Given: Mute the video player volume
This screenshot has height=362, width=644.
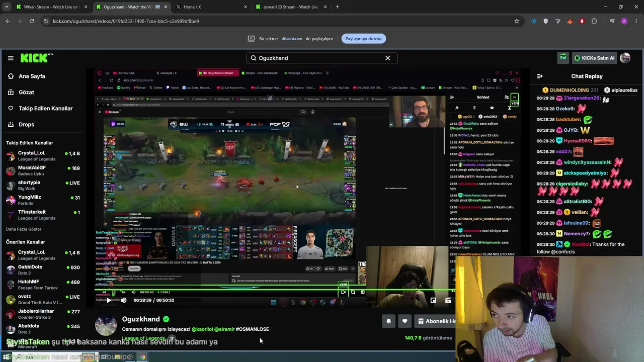Looking at the screenshot, I should (x=123, y=300).
